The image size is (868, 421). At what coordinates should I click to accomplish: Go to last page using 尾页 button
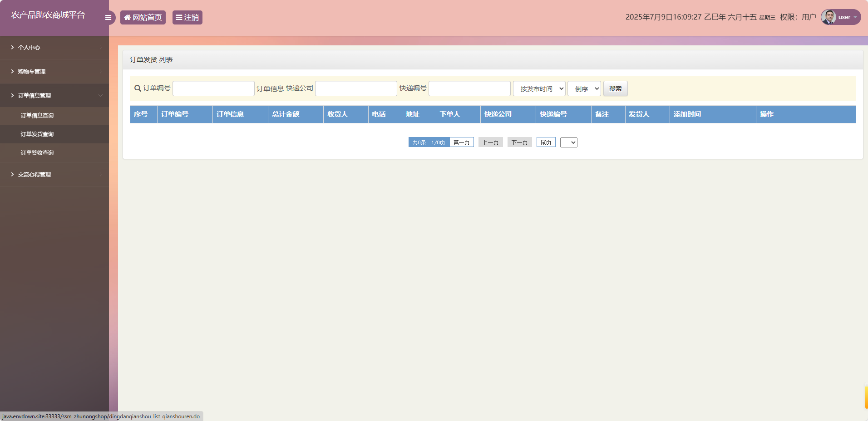[x=546, y=142]
